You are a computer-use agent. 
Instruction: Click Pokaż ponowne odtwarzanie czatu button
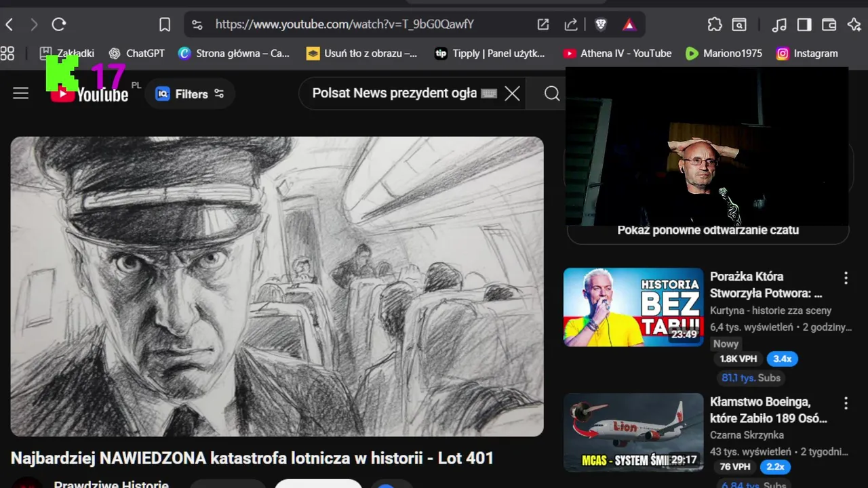click(x=708, y=230)
